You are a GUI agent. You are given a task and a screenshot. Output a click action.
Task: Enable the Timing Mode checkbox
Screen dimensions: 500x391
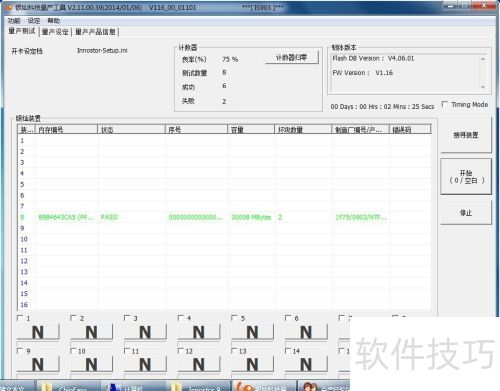(445, 104)
